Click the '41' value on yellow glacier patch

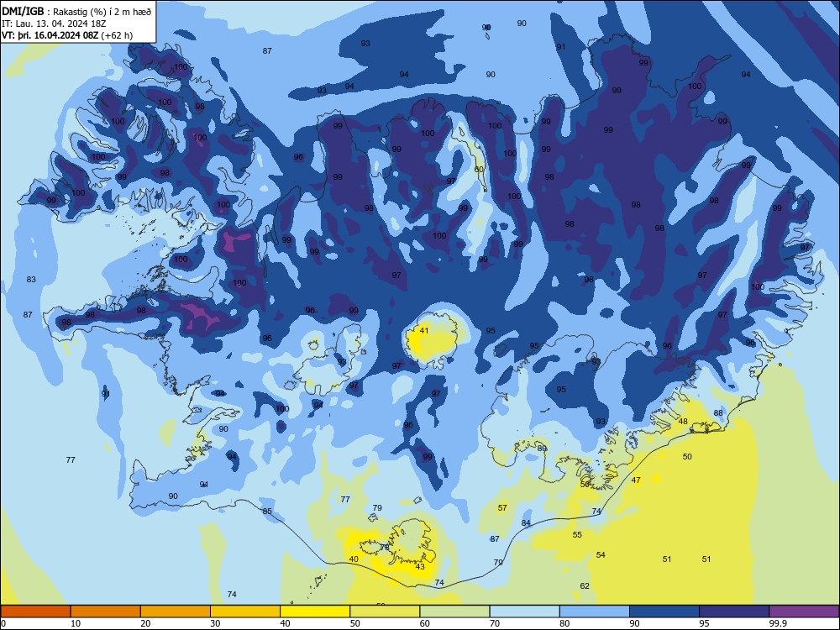click(423, 330)
